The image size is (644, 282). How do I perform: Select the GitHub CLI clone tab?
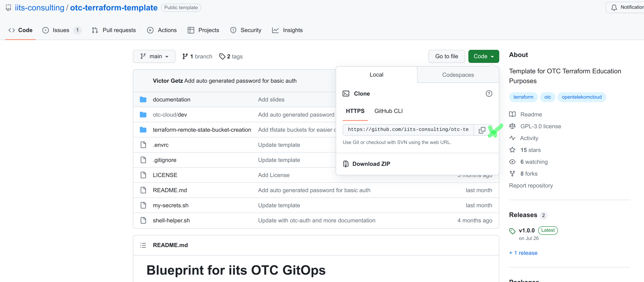(x=388, y=111)
